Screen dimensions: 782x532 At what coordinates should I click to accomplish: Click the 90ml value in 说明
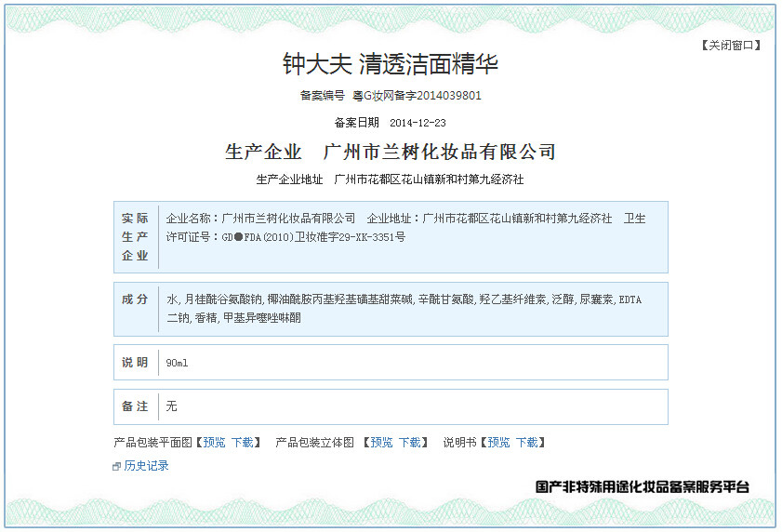[x=177, y=364]
